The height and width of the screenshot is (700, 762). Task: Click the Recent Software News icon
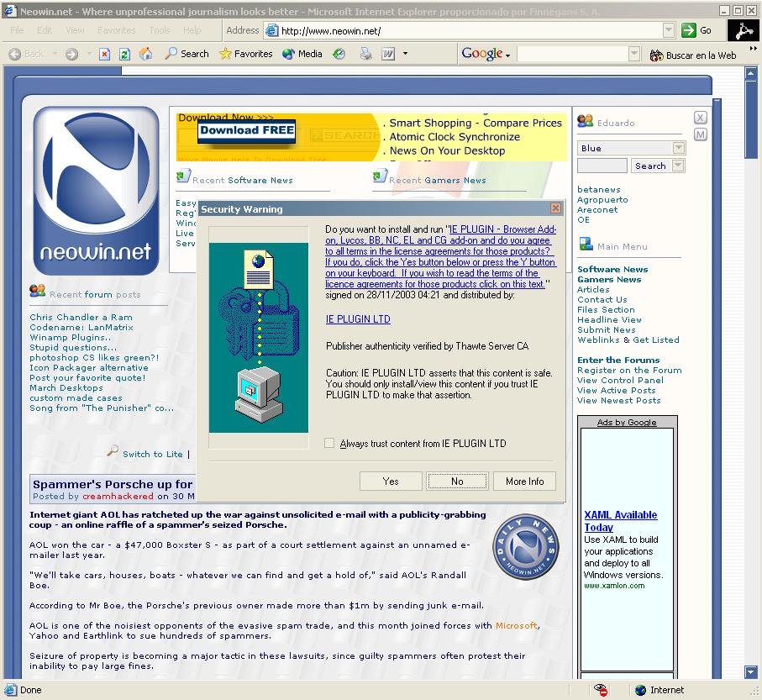pos(183,176)
